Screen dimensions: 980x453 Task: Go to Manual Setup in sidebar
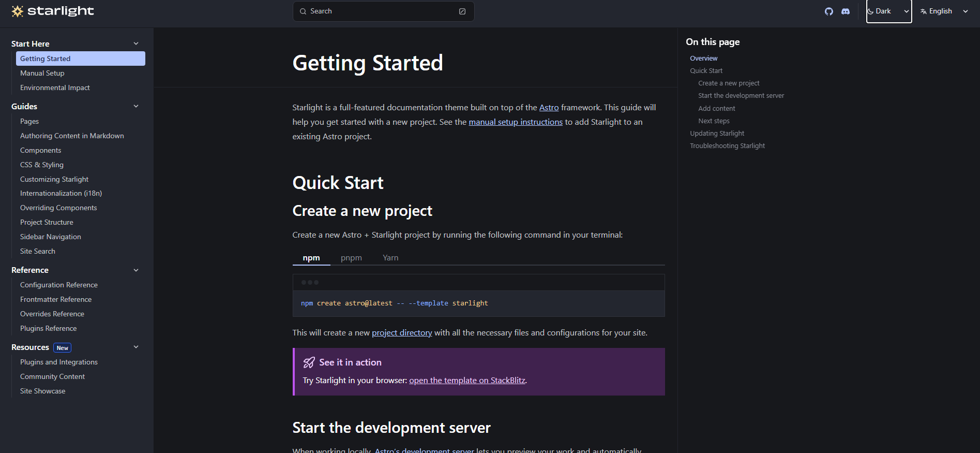coord(81,73)
